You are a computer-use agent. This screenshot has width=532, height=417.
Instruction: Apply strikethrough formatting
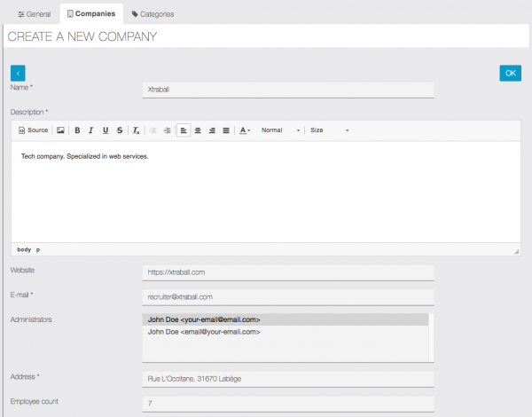(x=120, y=130)
